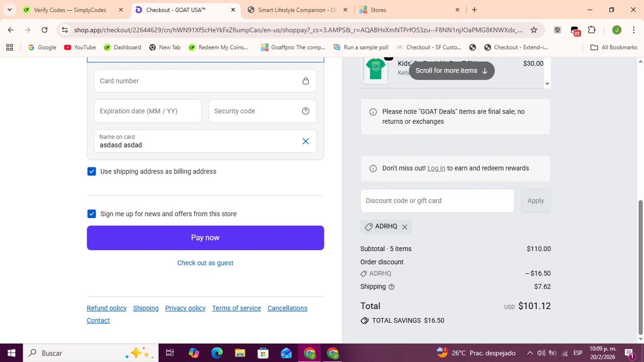The height and width of the screenshot is (362, 644).
Task: Open the bookmarks apps grid icon
Action: point(9,47)
